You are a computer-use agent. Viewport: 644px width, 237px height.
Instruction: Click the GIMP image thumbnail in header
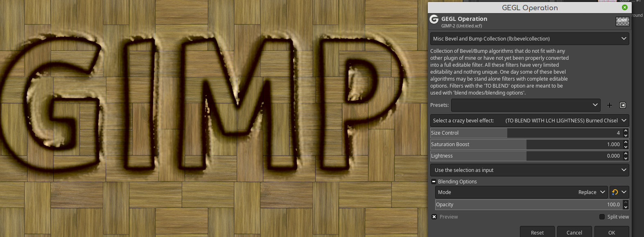point(622,21)
